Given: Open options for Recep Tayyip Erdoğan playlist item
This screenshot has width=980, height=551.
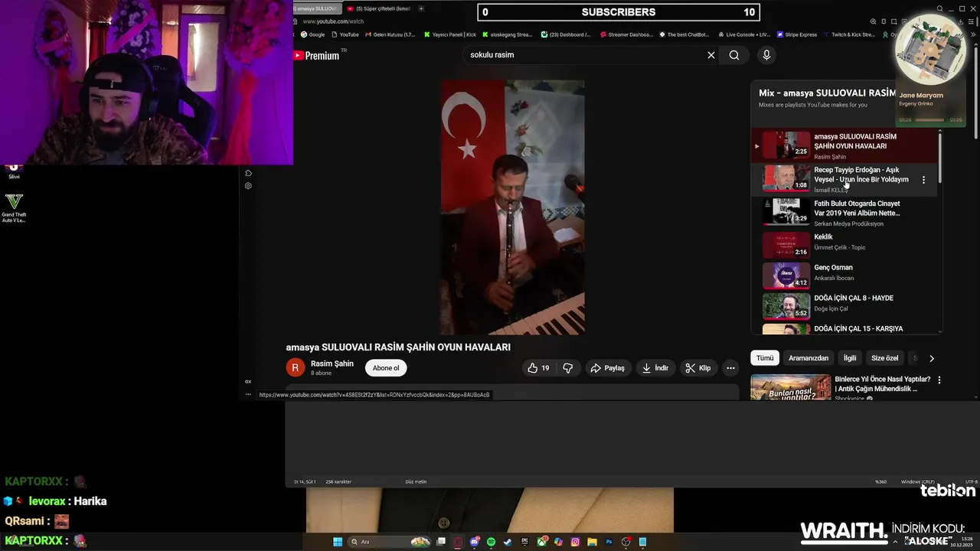Looking at the screenshot, I should click(923, 180).
